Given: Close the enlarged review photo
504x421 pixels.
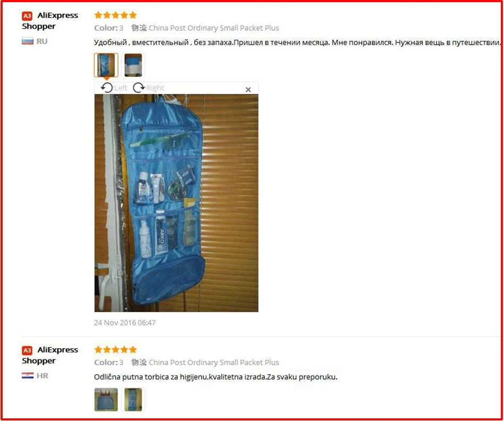Looking at the screenshot, I should pos(248,89).
